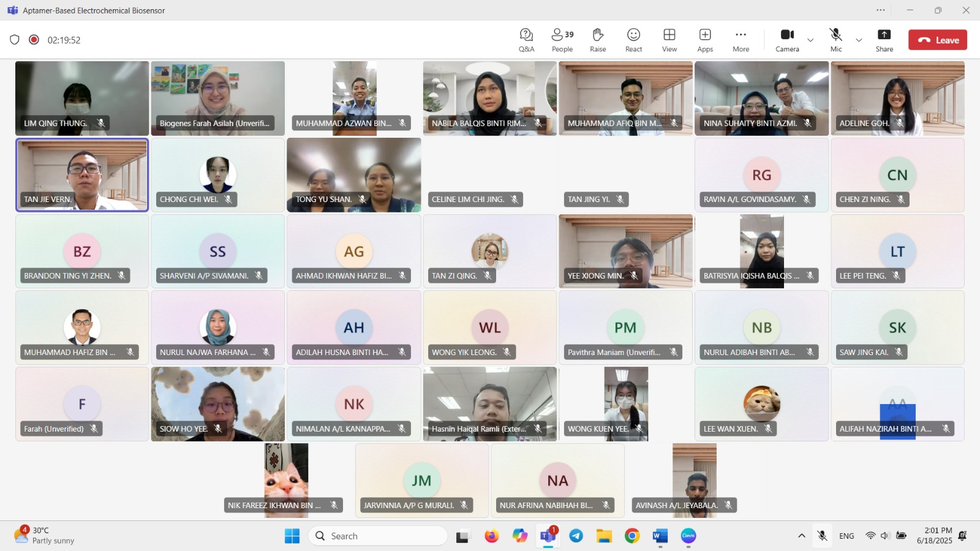Open the React emoji menu
The image size is (980, 551).
pos(633,40)
